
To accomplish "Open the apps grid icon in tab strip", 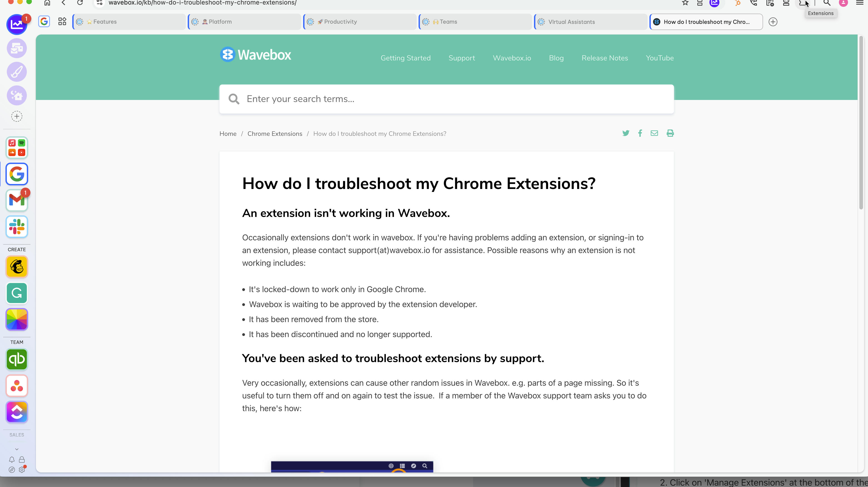I will coord(62,22).
